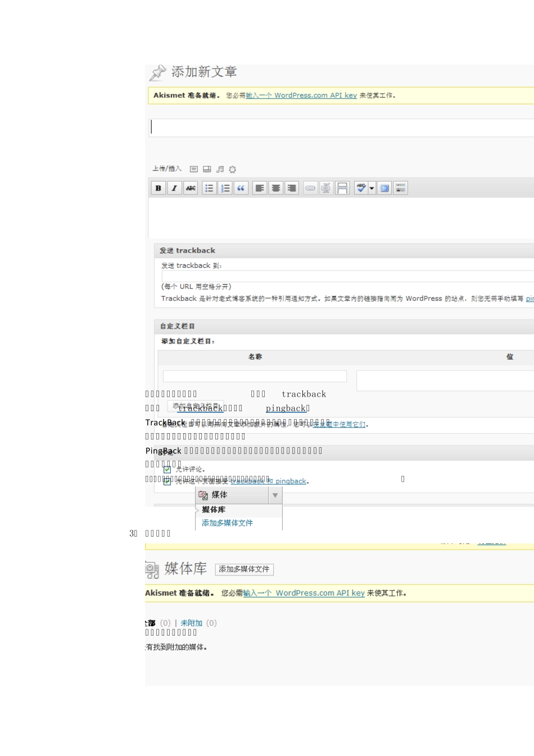Toggle the allow trackback and pingback checkbox
The width and height of the screenshot is (534, 756).
(167, 481)
